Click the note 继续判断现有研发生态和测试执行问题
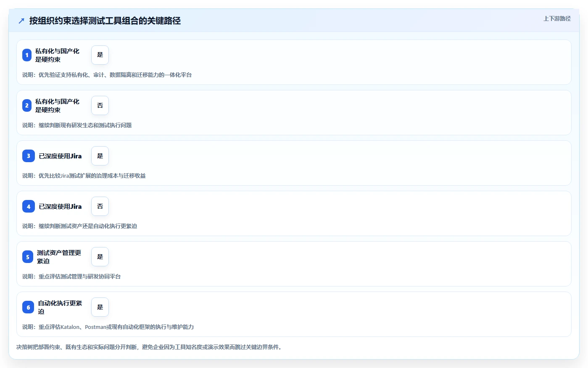 (77, 125)
